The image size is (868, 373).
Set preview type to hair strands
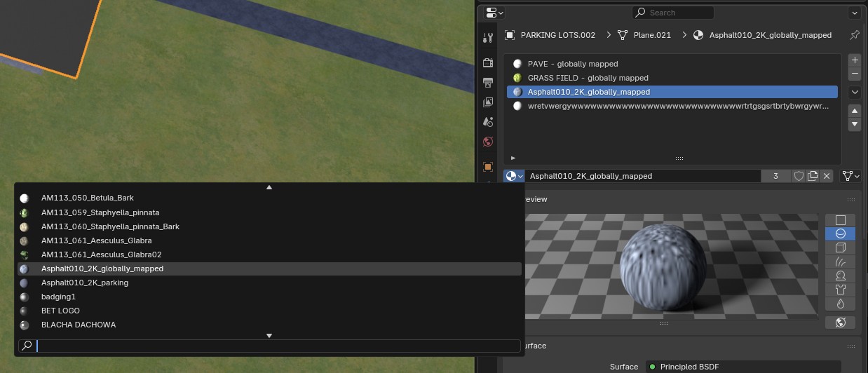point(840,262)
